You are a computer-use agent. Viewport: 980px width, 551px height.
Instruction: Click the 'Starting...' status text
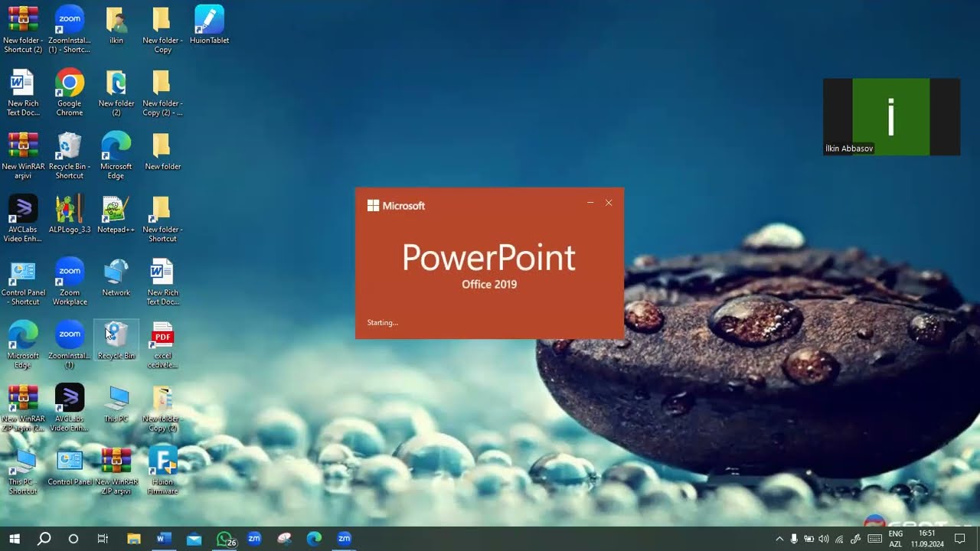click(382, 322)
